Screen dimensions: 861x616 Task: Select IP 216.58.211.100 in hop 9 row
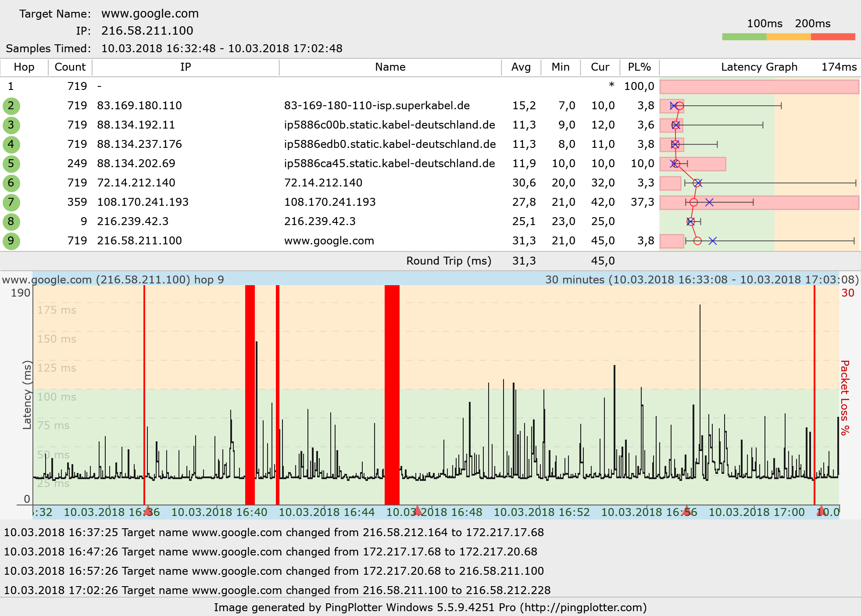click(x=139, y=241)
